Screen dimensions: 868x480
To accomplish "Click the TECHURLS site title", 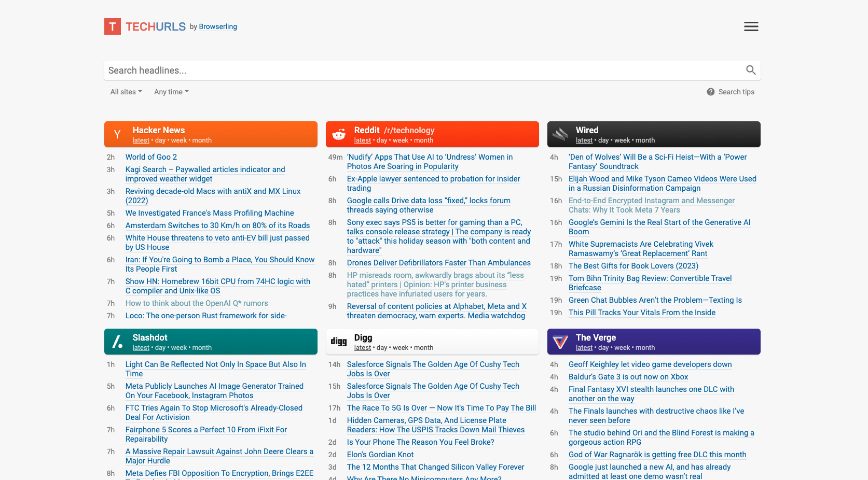I will tap(156, 26).
